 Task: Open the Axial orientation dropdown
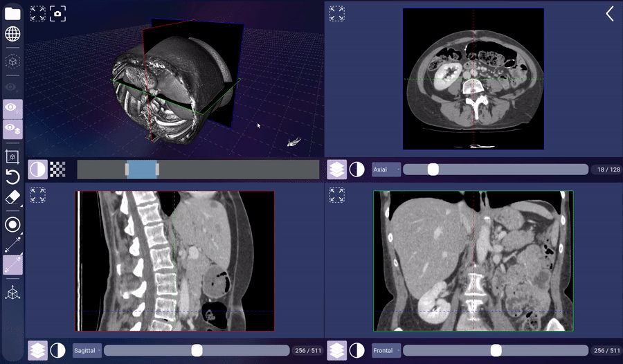coord(386,170)
